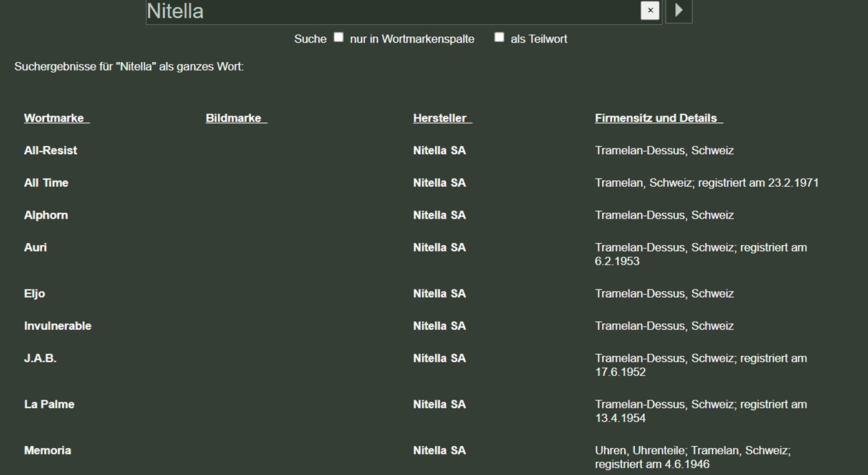Enable 'als Teilwort' checkbox

(499, 37)
